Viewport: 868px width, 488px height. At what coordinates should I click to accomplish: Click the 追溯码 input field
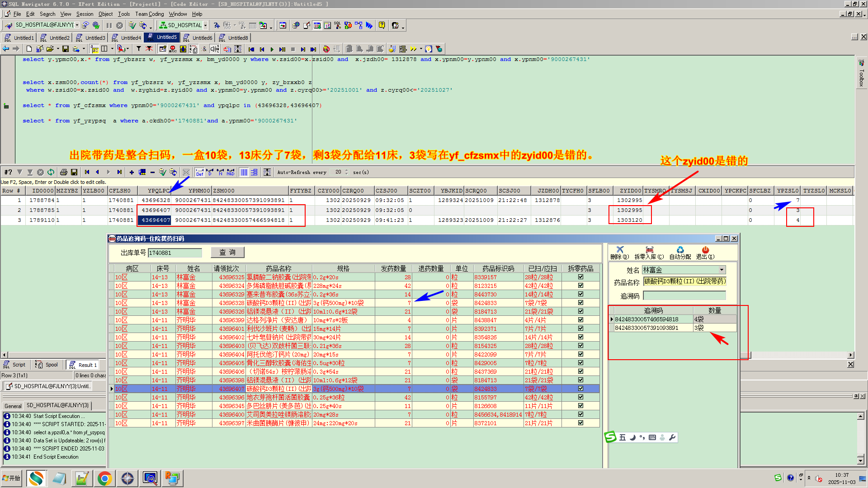tap(684, 296)
